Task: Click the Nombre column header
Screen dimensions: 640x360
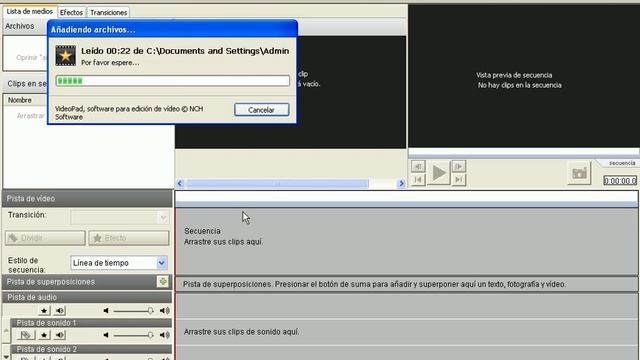Action: coord(20,100)
